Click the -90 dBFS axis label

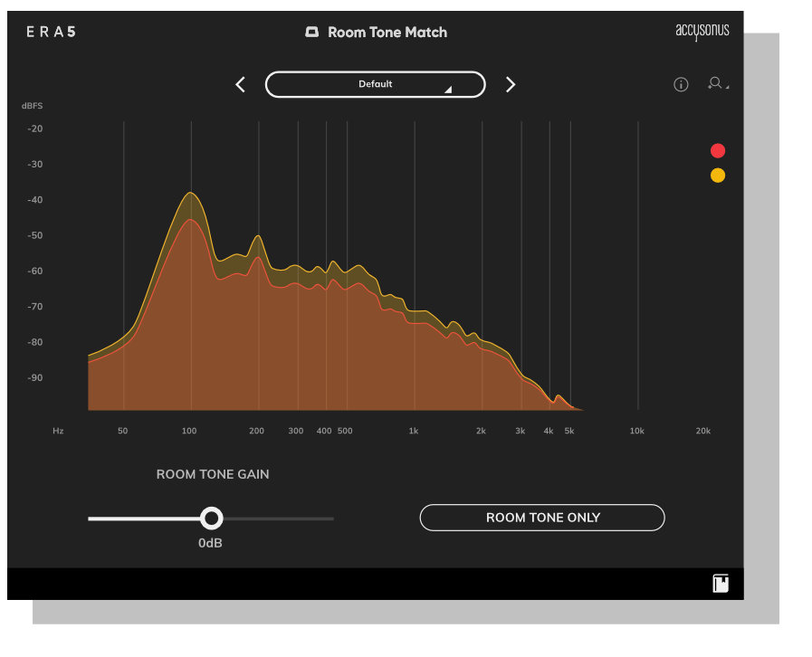pyautogui.click(x=34, y=377)
